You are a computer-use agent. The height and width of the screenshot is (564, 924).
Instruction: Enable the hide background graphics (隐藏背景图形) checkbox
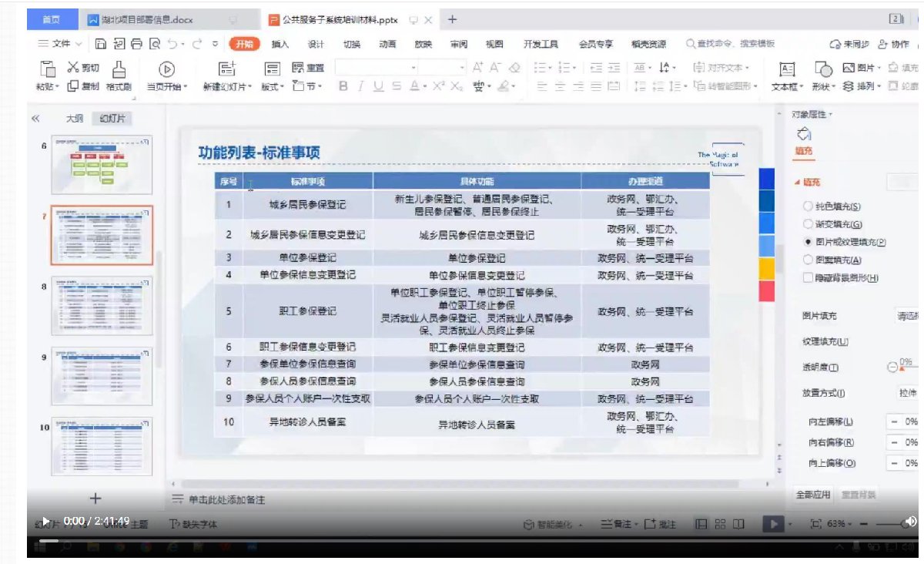808,277
